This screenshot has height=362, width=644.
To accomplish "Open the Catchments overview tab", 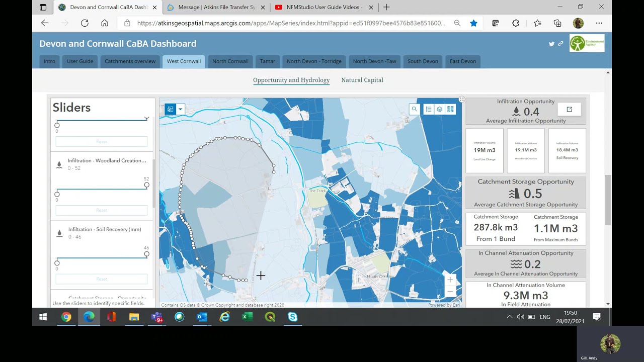I will coord(130,61).
